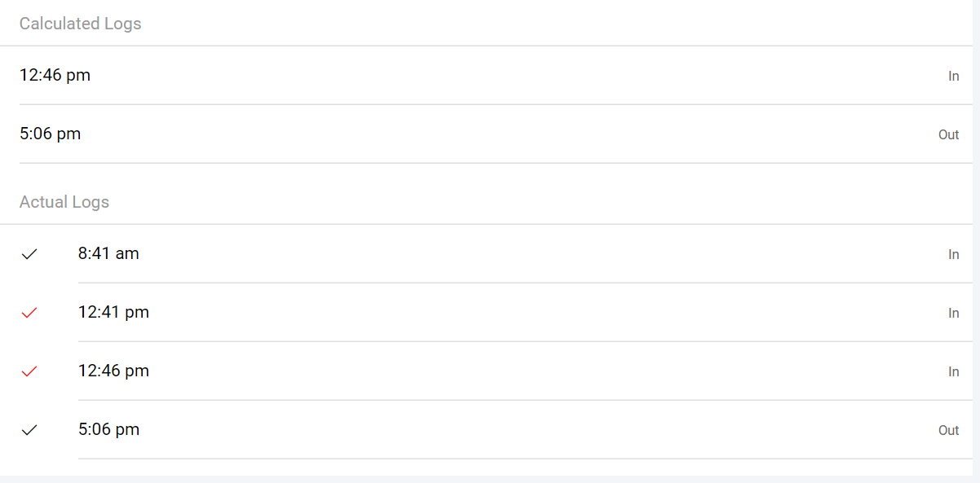
Task: Click the "Out" label on actual 5:06 pm row
Action: (948, 430)
